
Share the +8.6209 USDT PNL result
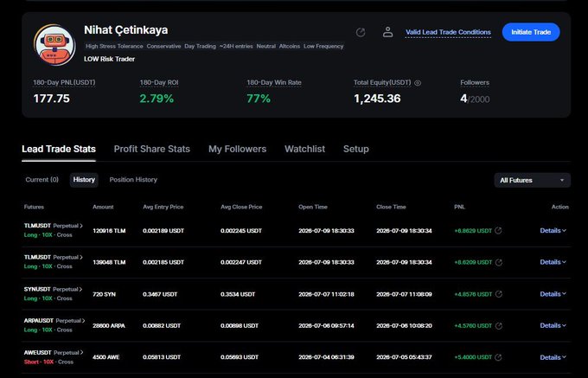coord(498,262)
